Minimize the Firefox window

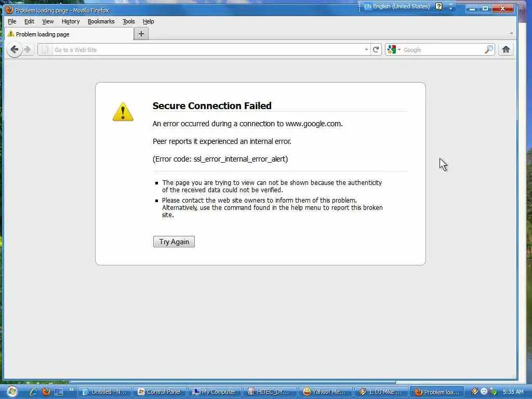click(x=472, y=8)
